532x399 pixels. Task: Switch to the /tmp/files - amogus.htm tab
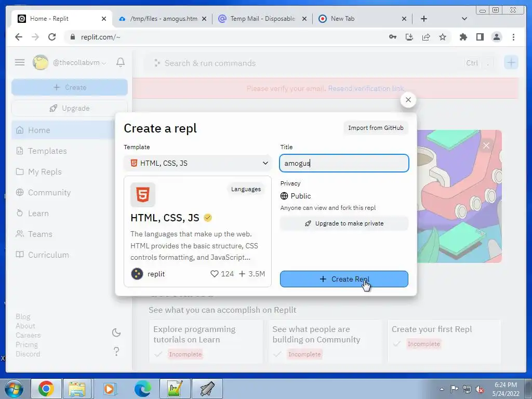[x=164, y=19]
